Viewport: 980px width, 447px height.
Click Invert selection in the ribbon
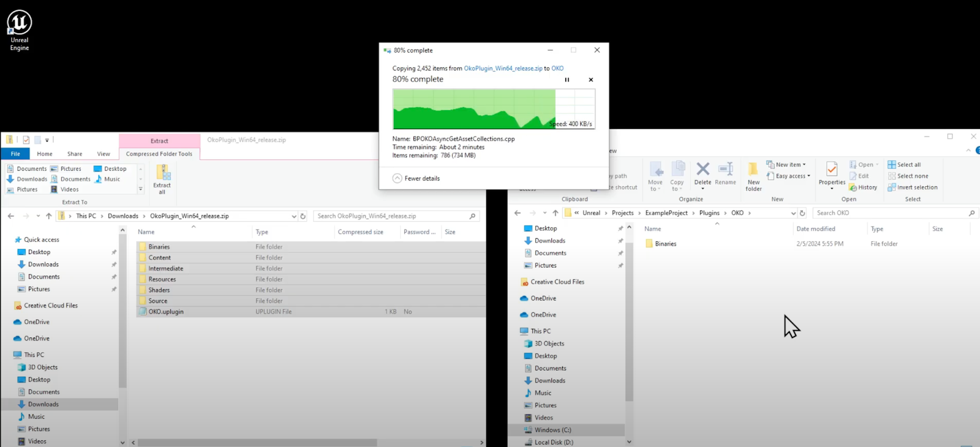point(913,187)
